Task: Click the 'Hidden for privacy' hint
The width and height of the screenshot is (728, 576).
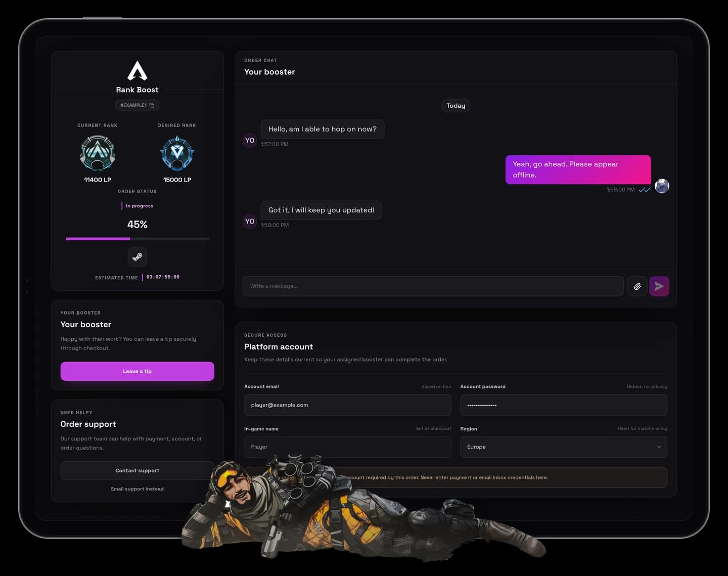Action: tap(647, 387)
